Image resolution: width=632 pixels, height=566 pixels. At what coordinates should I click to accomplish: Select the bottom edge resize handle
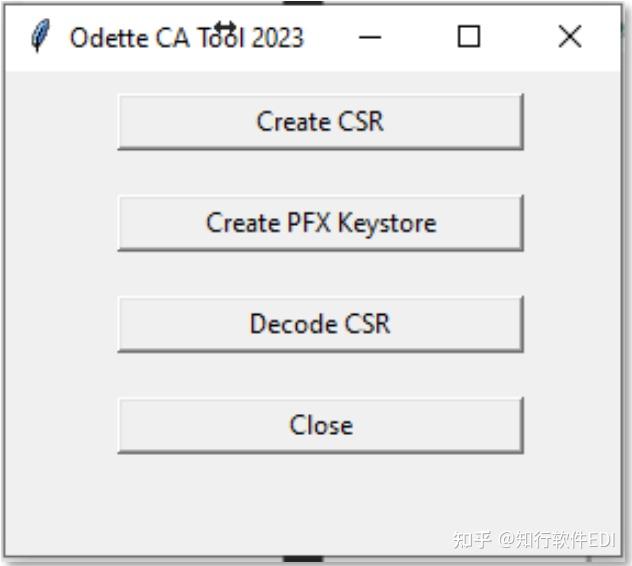click(303, 559)
